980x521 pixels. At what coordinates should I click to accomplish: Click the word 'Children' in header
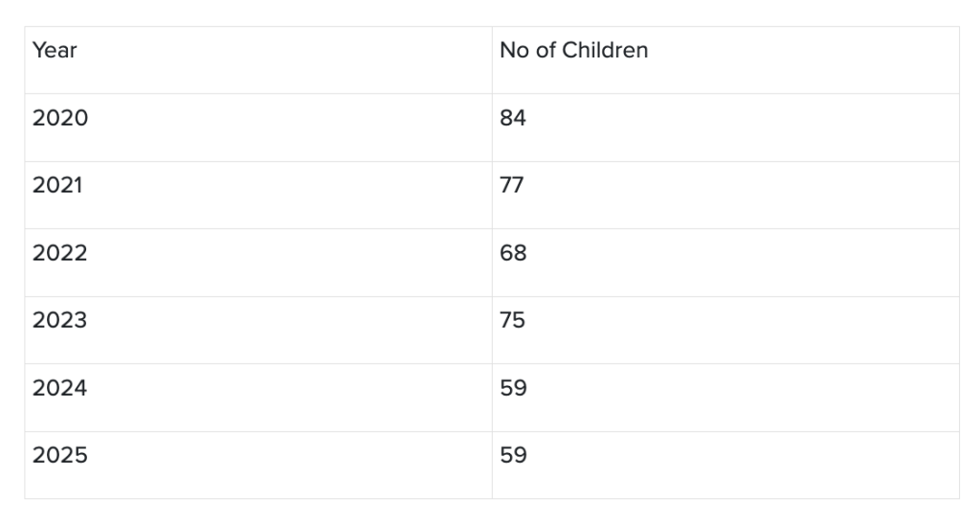click(605, 50)
